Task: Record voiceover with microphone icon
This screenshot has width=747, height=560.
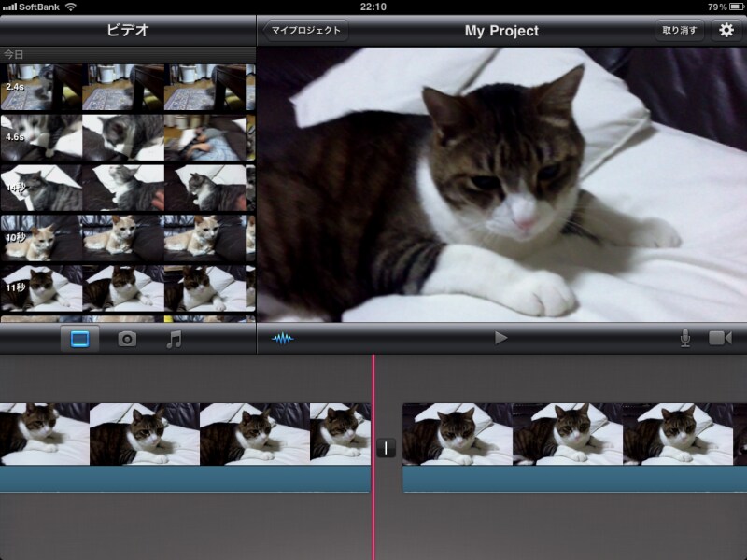Action: [685, 338]
